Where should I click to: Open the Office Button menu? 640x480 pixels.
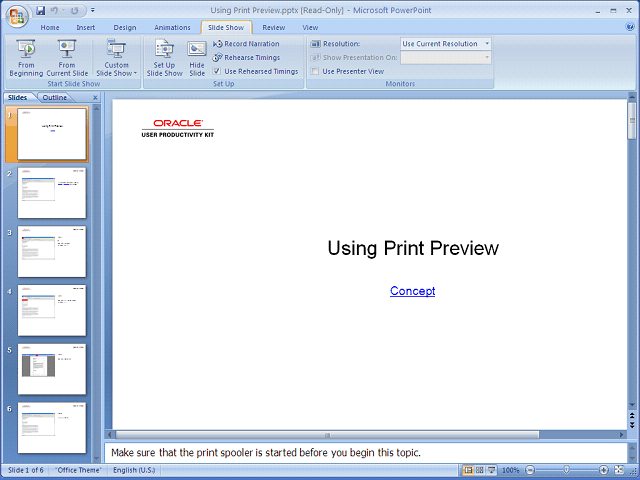(17, 16)
